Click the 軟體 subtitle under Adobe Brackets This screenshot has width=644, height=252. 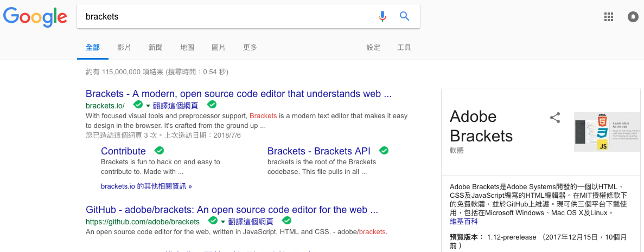457,151
